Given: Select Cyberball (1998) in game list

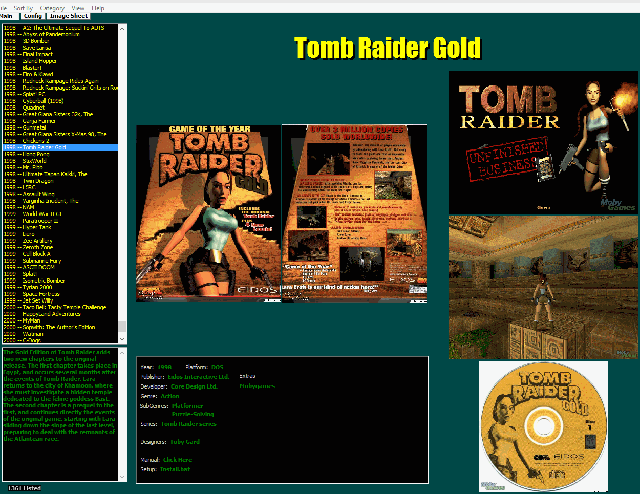Looking at the screenshot, I should pyautogui.click(x=60, y=101).
